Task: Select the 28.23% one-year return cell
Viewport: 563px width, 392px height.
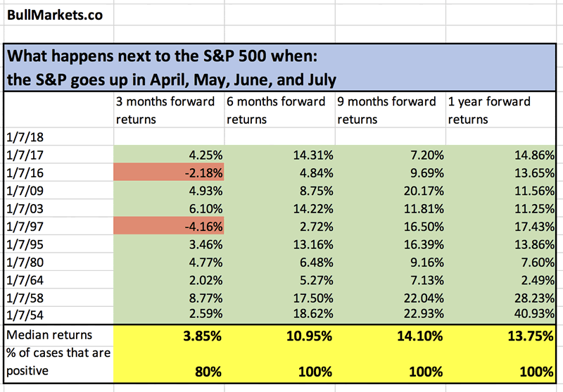Action: 501,301
